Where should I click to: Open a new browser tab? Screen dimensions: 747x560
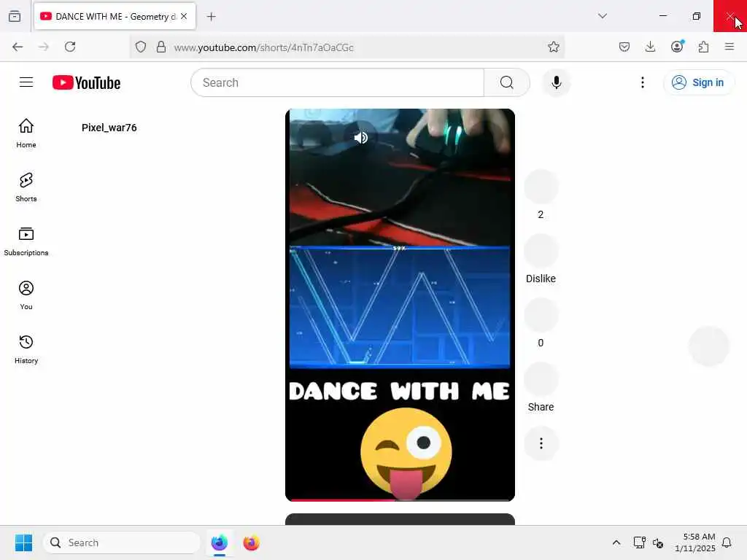(x=212, y=17)
